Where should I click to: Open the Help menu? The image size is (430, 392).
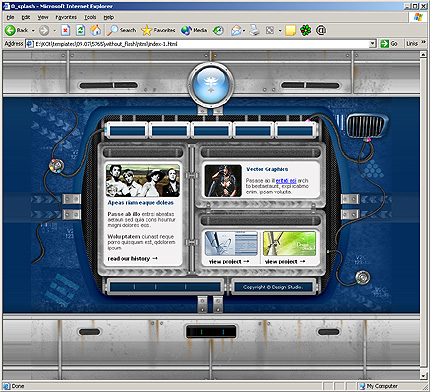click(x=109, y=17)
